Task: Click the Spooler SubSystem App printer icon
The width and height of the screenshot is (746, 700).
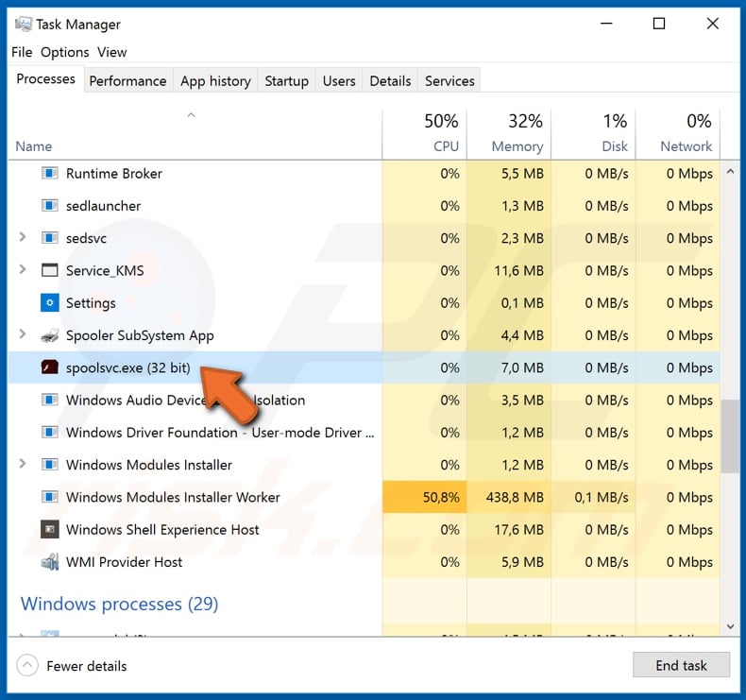Action: pos(49,335)
